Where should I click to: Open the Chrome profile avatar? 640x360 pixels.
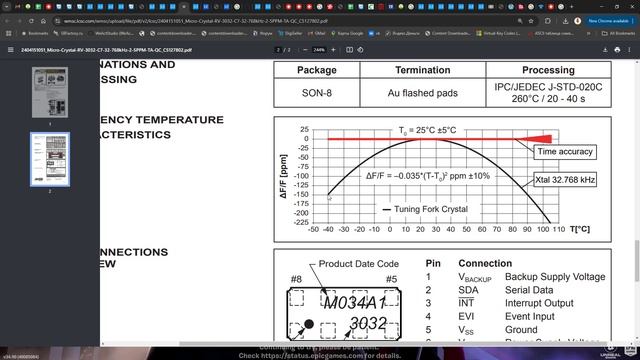pyautogui.click(x=577, y=21)
